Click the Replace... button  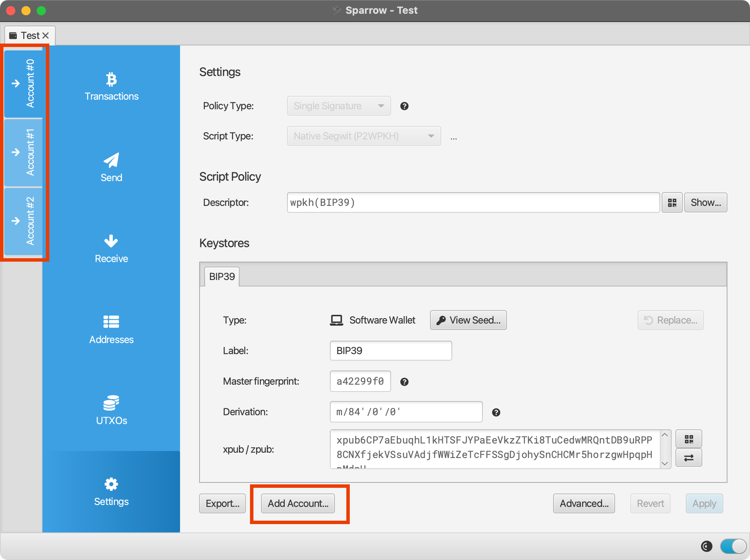click(x=670, y=320)
